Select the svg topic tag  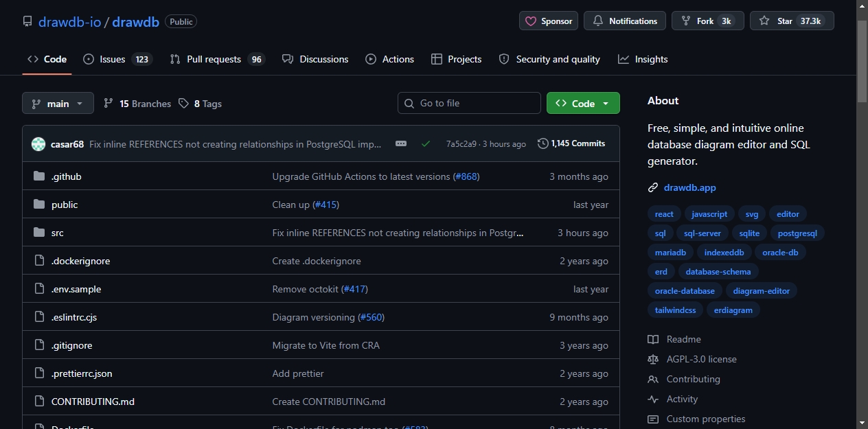tap(752, 214)
